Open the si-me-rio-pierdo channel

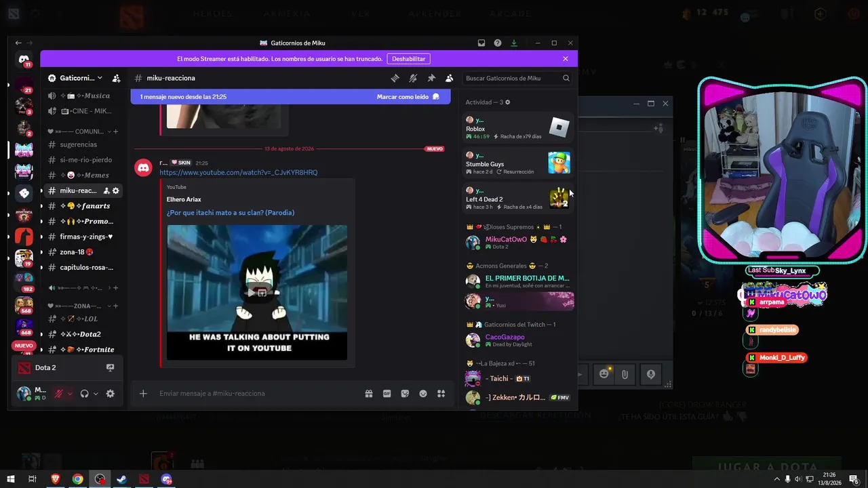(x=83, y=160)
